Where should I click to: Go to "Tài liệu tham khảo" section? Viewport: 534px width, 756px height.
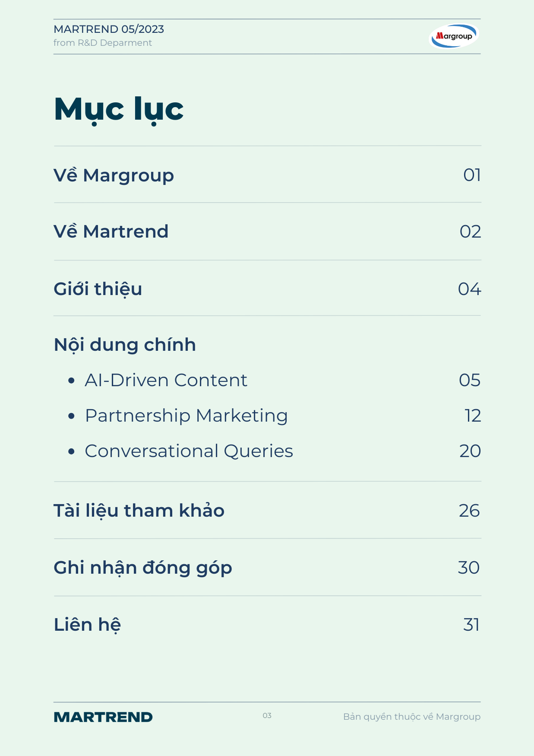pyautogui.click(x=139, y=511)
